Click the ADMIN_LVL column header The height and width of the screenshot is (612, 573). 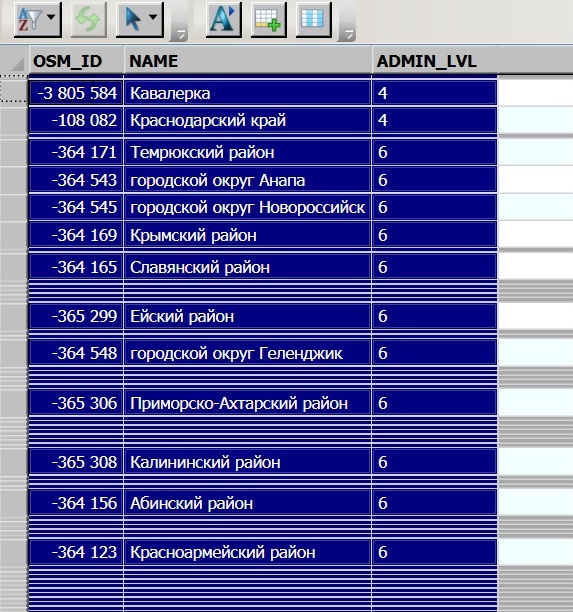coord(434,61)
